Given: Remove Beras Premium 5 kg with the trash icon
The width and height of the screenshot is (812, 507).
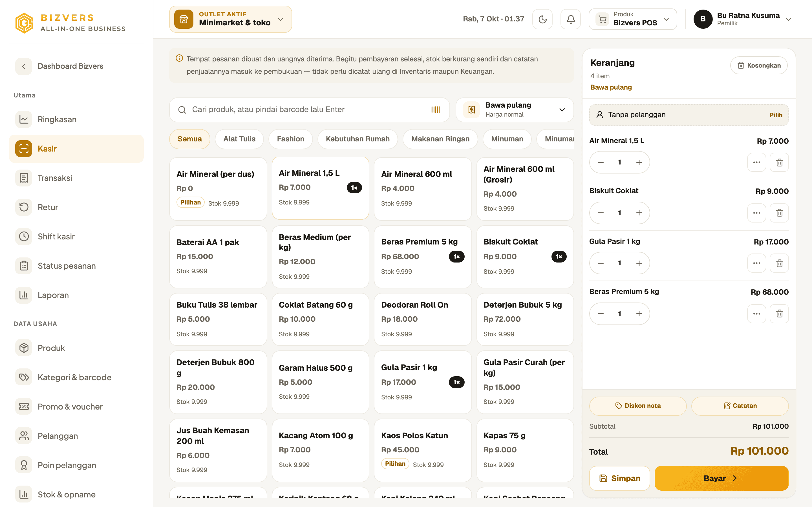Looking at the screenshot, I should (779, 313).
